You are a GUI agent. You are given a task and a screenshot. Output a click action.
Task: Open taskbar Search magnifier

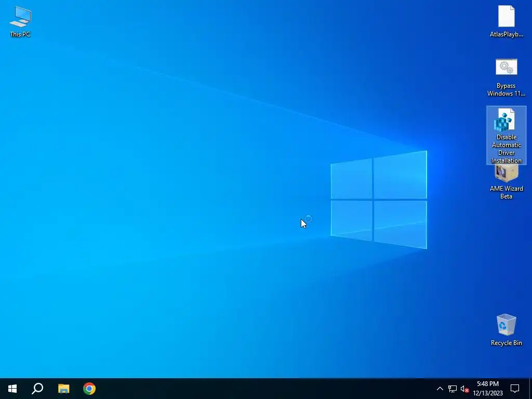click(37, 389)
